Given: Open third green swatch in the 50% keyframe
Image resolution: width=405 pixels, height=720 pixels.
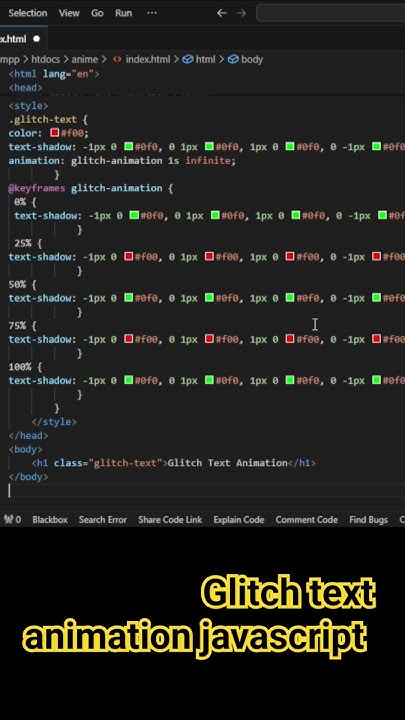Looking at the screenshot, I should coord(290,298).
